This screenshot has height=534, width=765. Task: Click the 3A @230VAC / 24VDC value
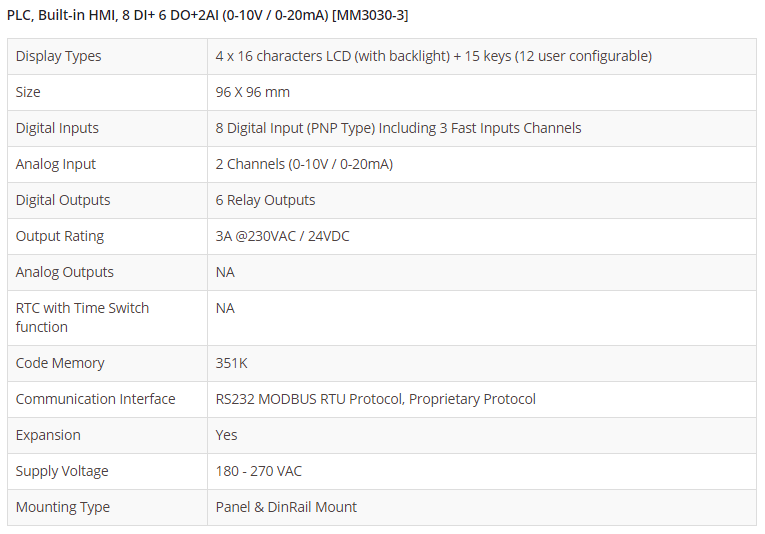[282, 236]
